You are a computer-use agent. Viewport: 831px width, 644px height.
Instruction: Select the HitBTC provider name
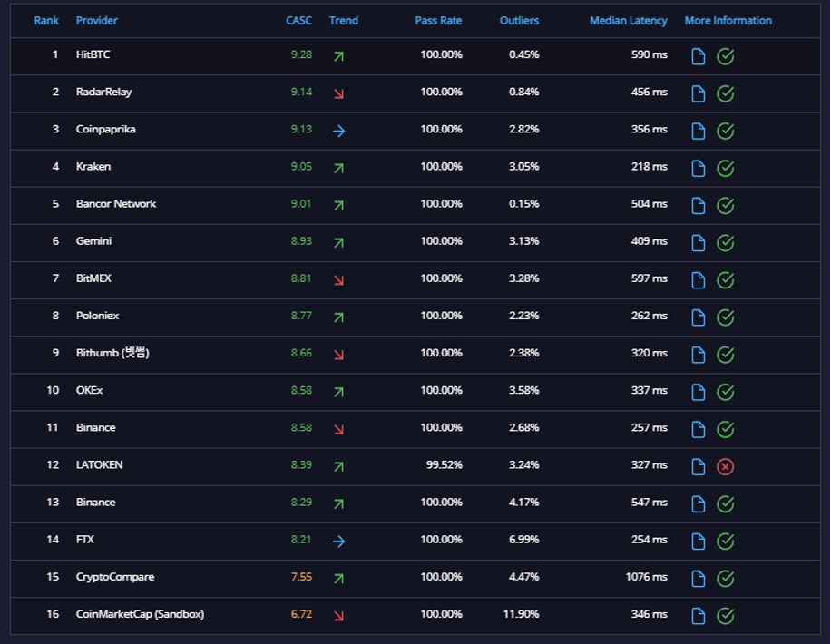(93, 54)
